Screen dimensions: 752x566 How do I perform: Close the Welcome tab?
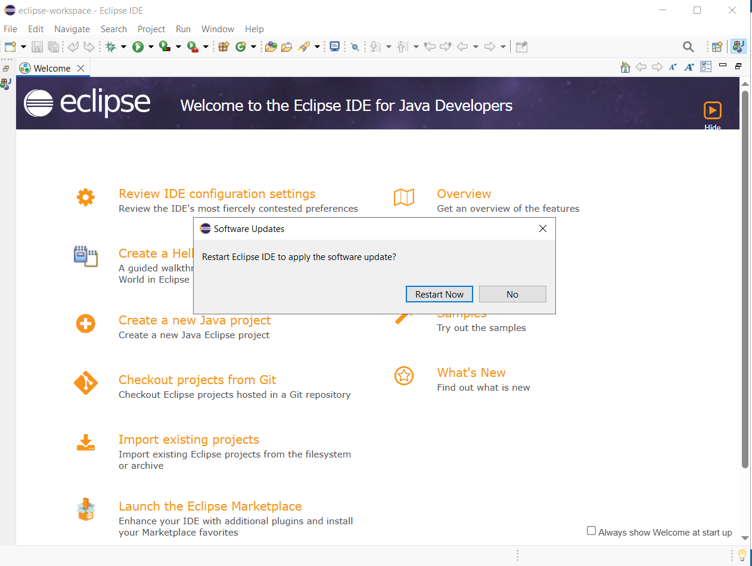point(81,68)
